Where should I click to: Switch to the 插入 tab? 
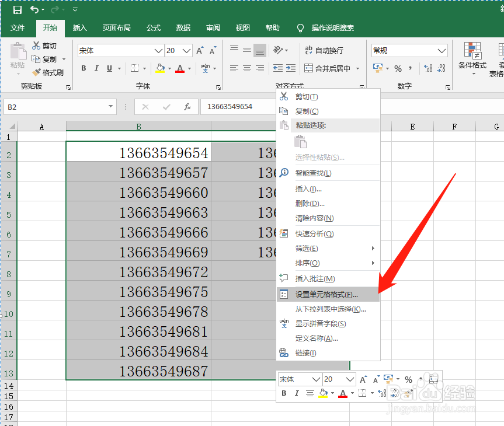pos(79,28)
